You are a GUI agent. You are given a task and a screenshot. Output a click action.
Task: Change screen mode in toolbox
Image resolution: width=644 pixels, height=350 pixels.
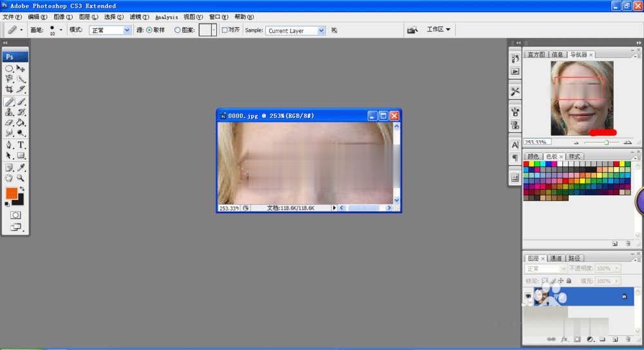coord(15,227)
